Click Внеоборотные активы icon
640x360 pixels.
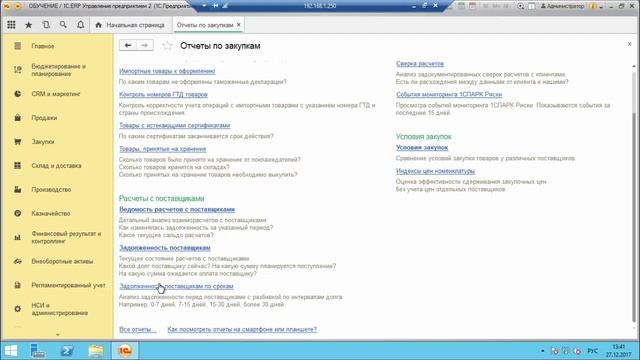[18, 261]
